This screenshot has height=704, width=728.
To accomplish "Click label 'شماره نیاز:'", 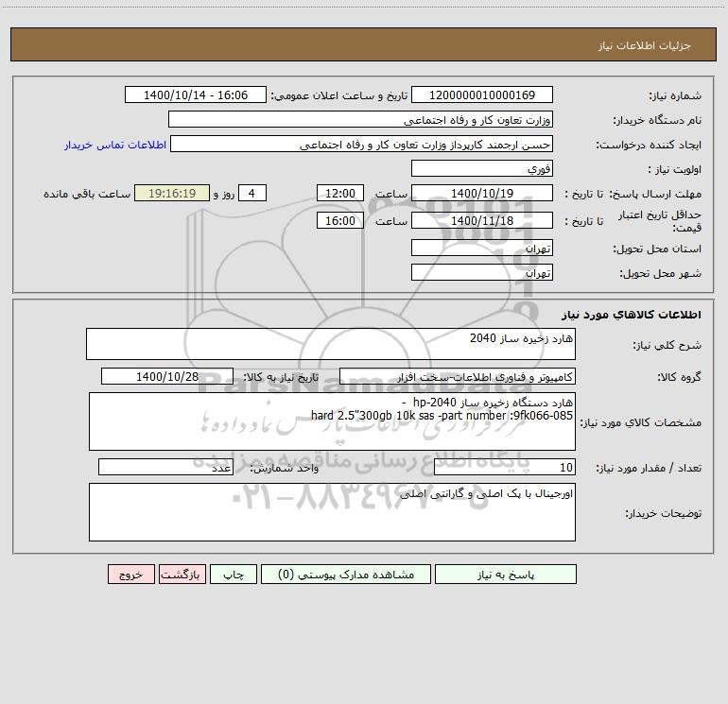I will click(x=675, y=96).
